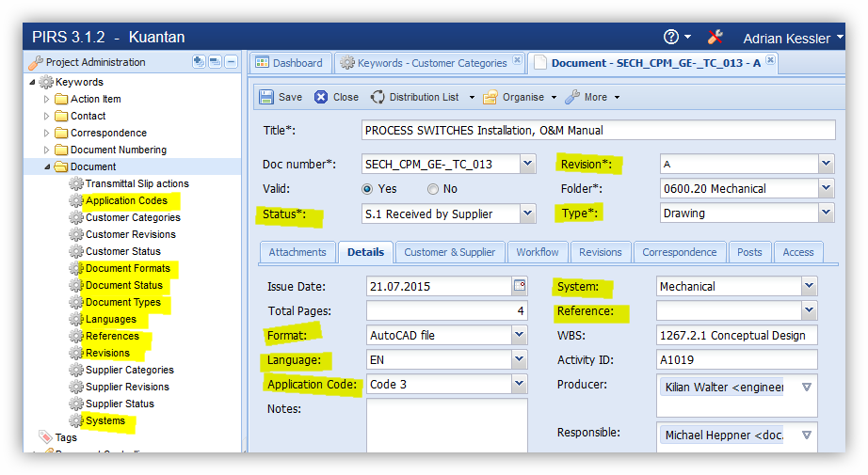
Task: Click the gear icon beside Supplier Categories
Action: (x=76, y=370)
